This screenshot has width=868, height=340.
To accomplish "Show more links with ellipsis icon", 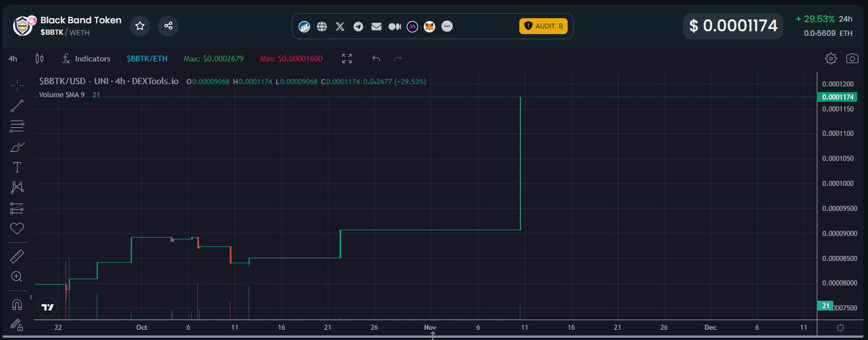I will click(x=447, y=27).
